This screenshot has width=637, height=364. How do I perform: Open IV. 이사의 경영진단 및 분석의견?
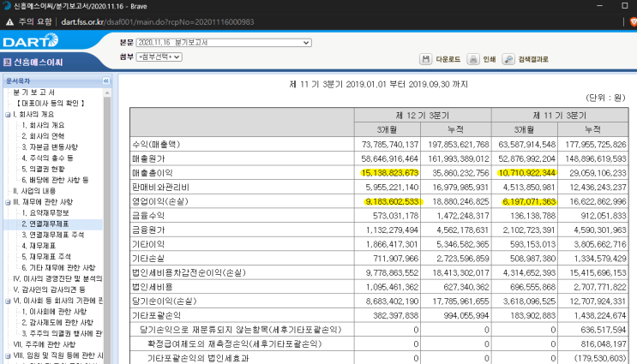pyautogui.click(x=57, y=279)
